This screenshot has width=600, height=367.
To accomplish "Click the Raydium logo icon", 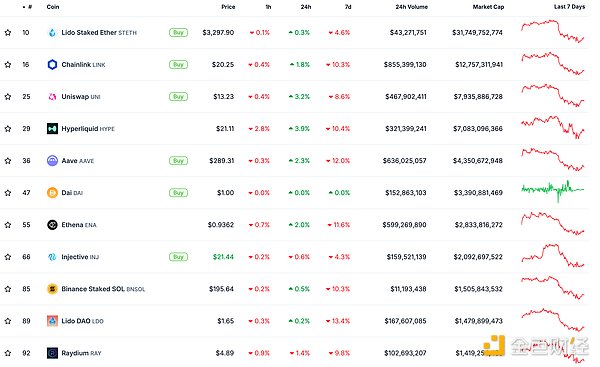I will pos(52,353).
